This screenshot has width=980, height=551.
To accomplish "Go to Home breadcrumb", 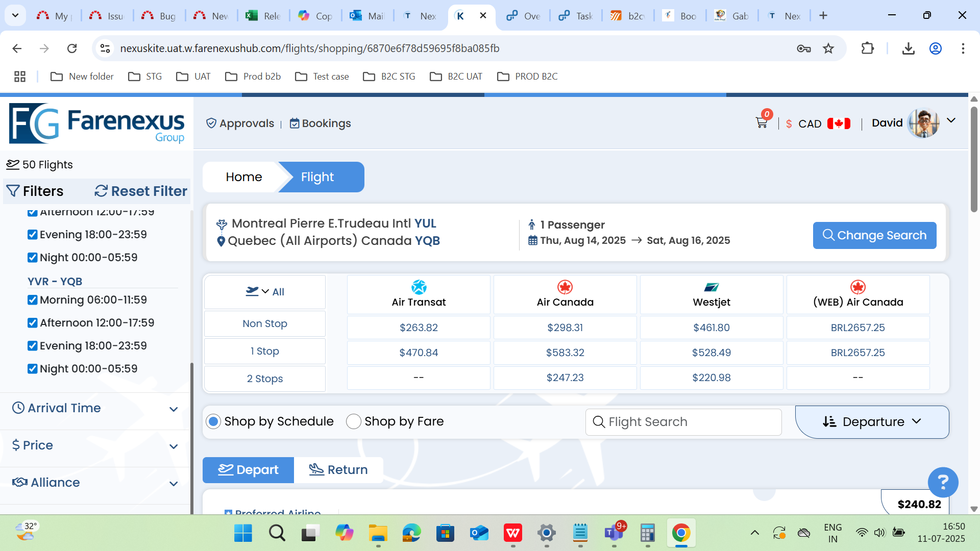I will click(x=243, y=177).
